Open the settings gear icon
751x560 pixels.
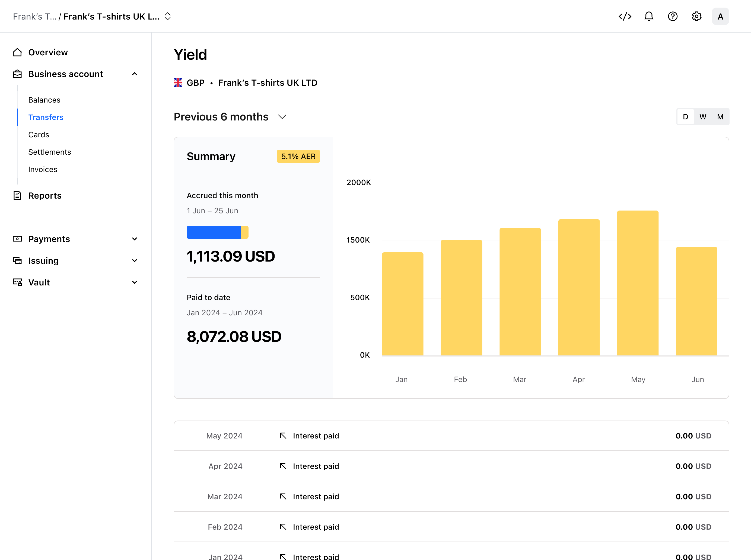click(696, 16)
